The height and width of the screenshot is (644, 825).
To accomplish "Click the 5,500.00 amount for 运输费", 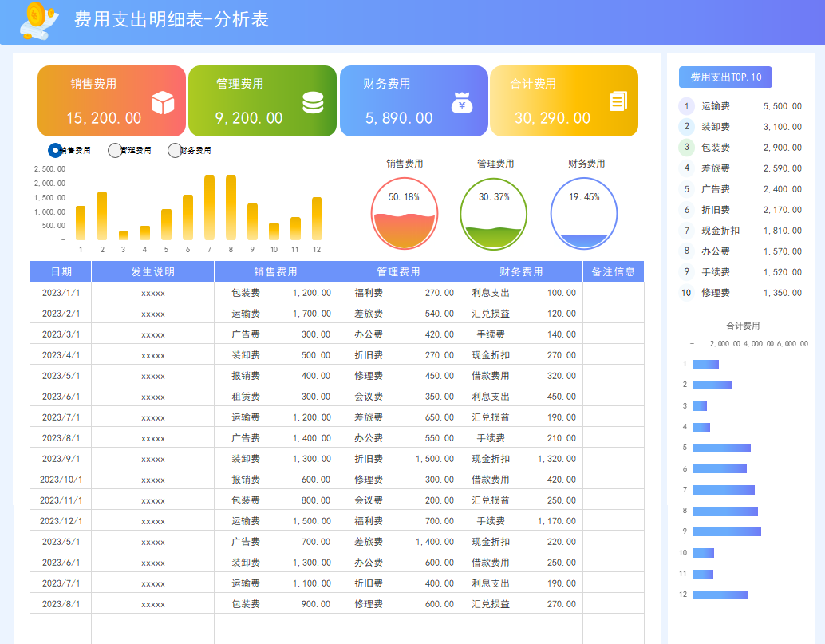I will pos(782,105).
